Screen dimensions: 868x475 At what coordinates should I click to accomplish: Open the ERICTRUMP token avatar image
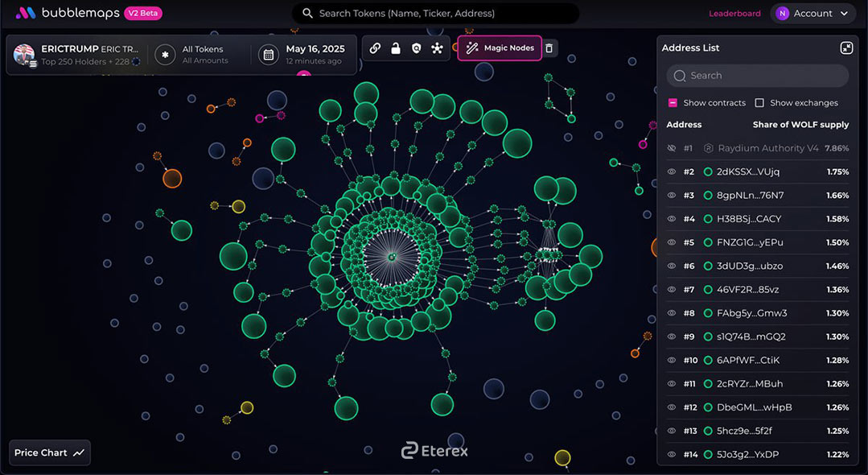[x=24, y=55]
